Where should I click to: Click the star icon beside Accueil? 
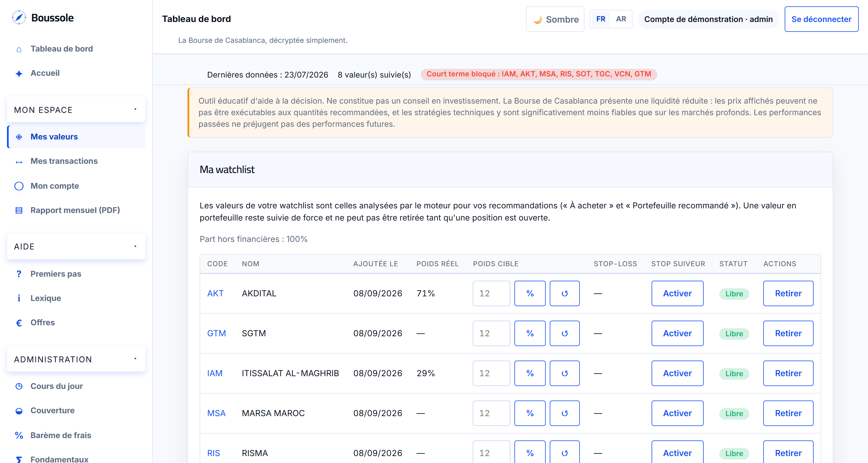(19, 74)
